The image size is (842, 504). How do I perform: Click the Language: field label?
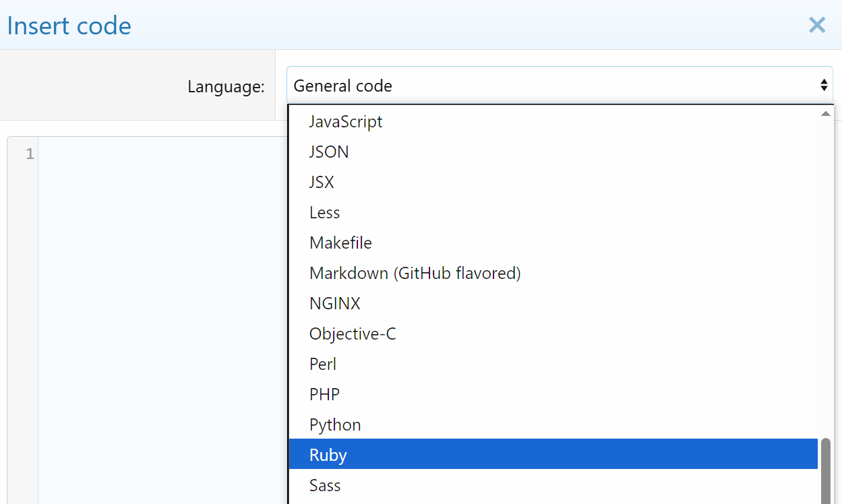pyautogui.click(x=226, y=86)
